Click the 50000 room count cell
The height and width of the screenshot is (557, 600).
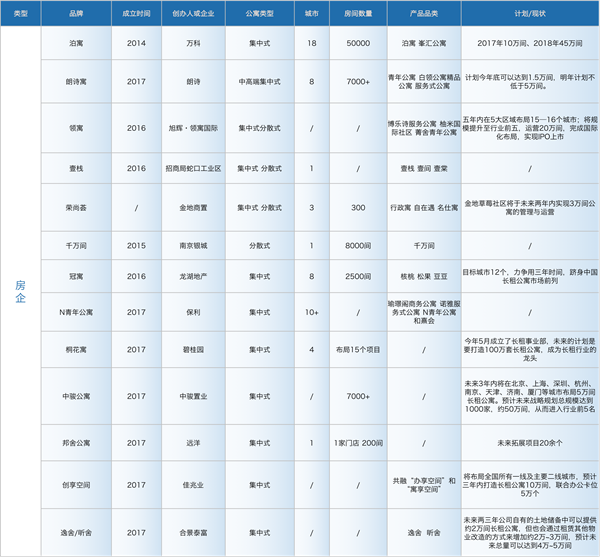coord(357,44)
